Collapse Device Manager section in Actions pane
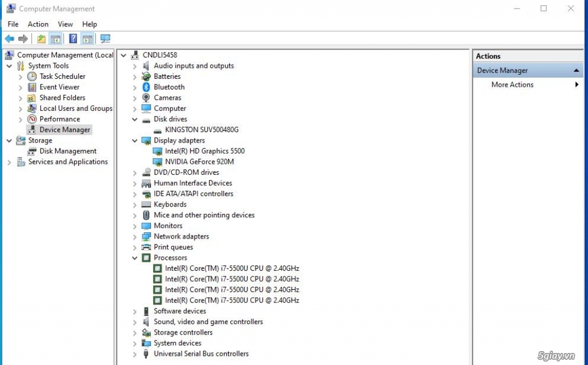 (577, 71)
